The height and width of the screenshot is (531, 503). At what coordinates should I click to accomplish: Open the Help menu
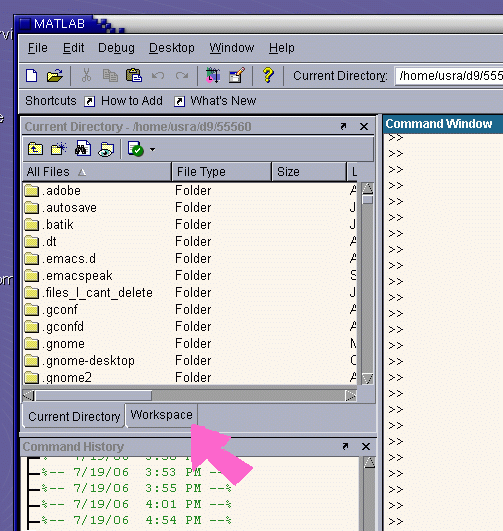point(281,48)
